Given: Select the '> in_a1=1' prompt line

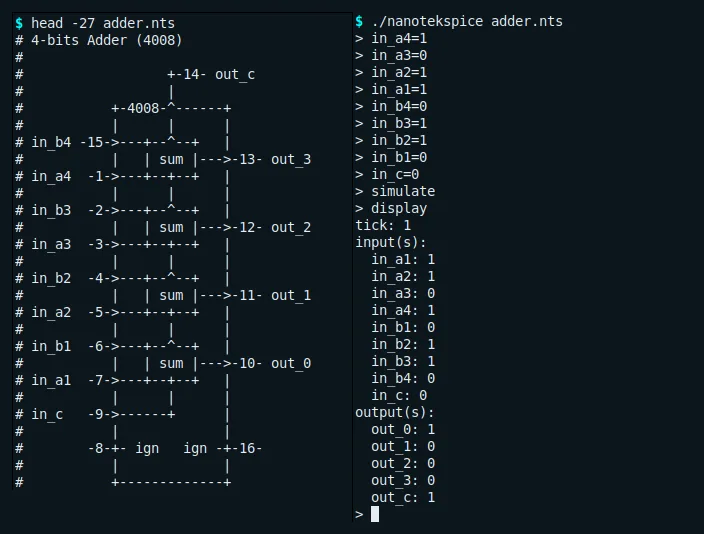Looking at the screenshot, I should tap(391, 89).
